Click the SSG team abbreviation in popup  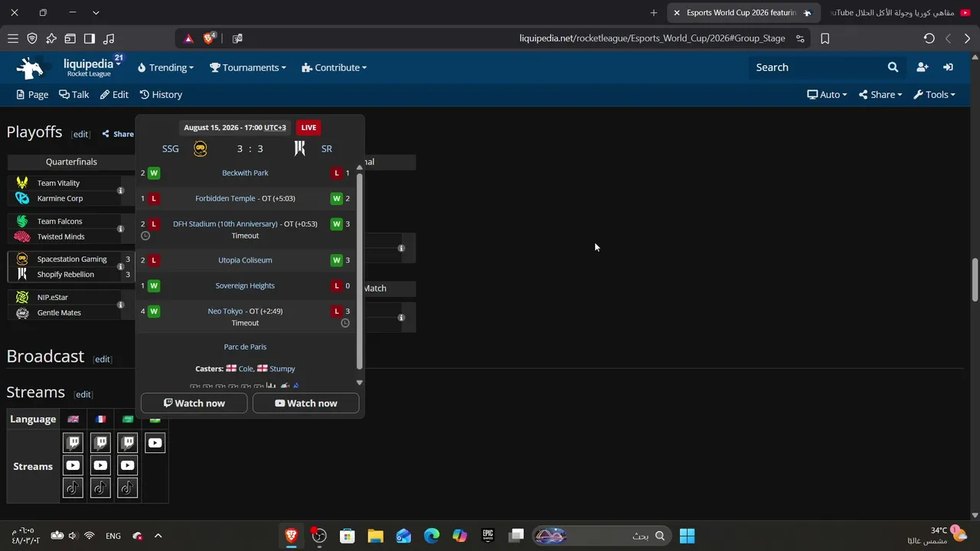(170, 148)
